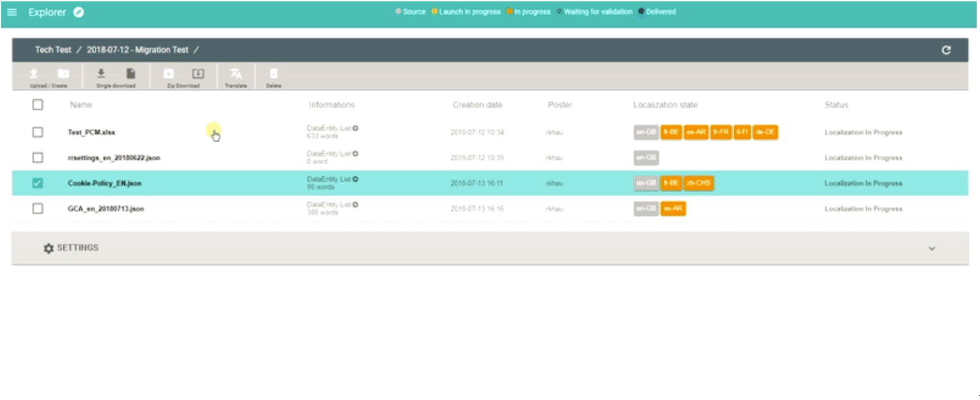Click the Status column header
Image resolution: width=980 pixels, height=400 pixels.
[836, 104]
